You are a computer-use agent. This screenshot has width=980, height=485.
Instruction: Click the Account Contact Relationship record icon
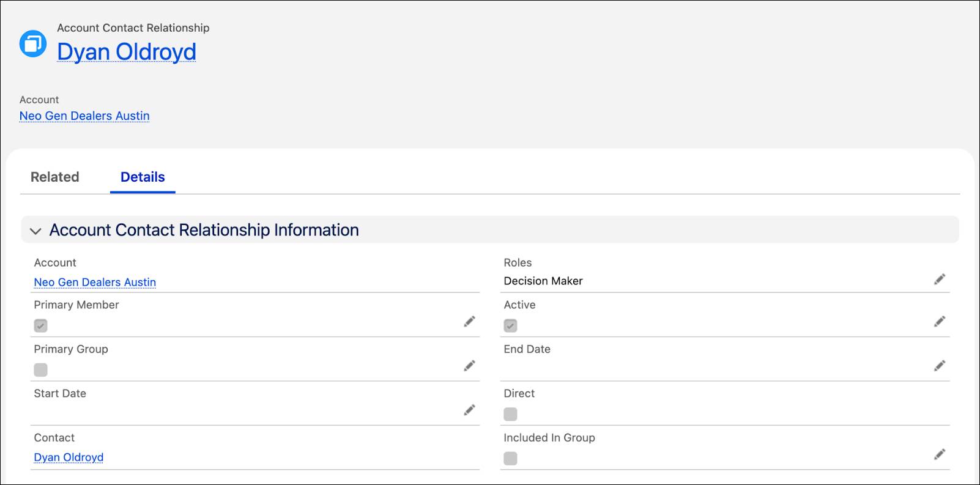click(33, 44)
